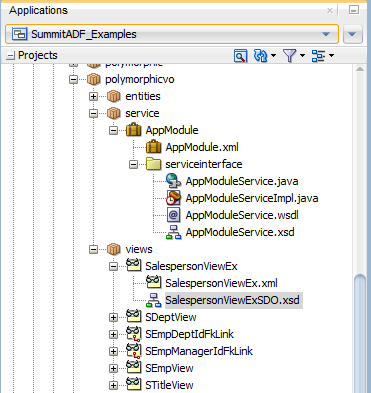Viewport: 371px width, 393px height.
Task: Minimize the Applications panel
Action: coord(354,10)
